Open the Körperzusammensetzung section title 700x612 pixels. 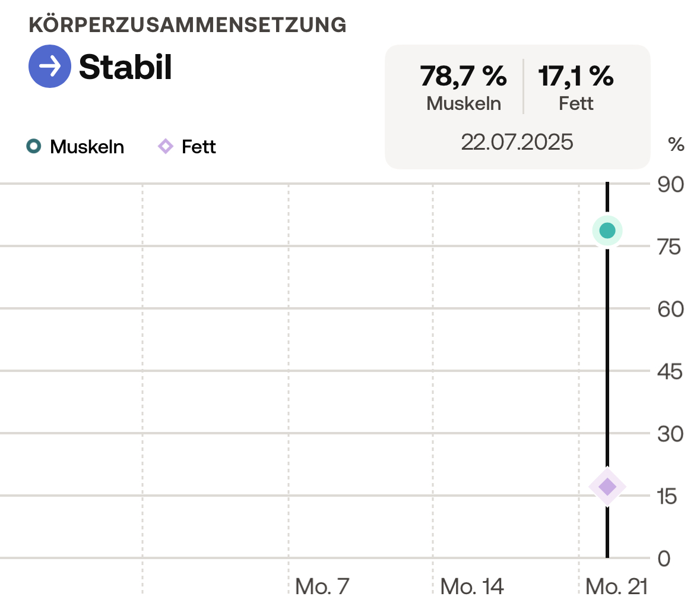tap(188, 24)
